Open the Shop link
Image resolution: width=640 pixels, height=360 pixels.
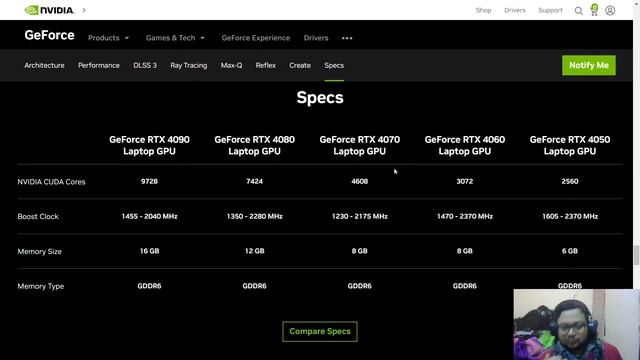(x=483, y=10)
